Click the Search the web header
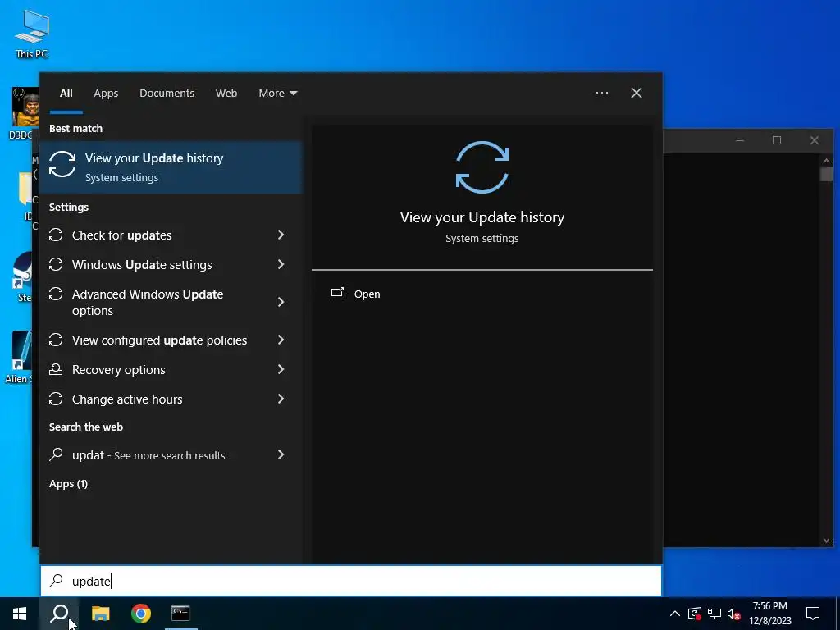Image resolution: width=840 pixels, height=630 pixels. coord(86,427)
